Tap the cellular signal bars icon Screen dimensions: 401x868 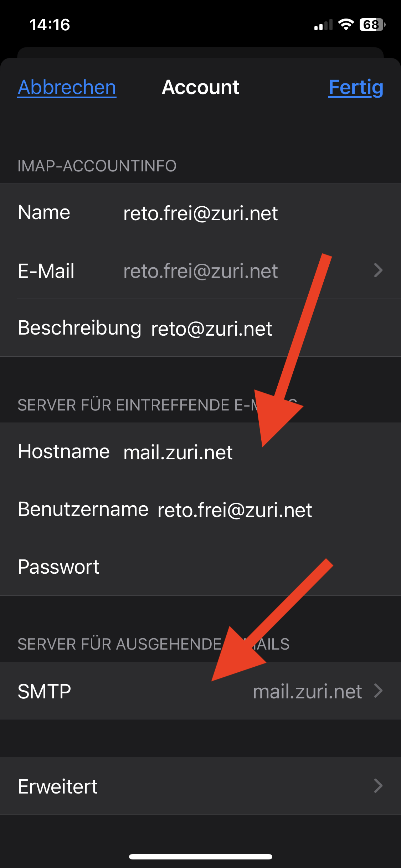click(x=323, y=25)
